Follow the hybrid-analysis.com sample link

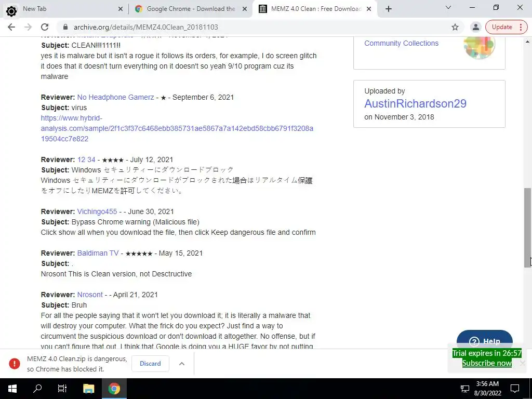pyautogui.click(x=177, y=129)
